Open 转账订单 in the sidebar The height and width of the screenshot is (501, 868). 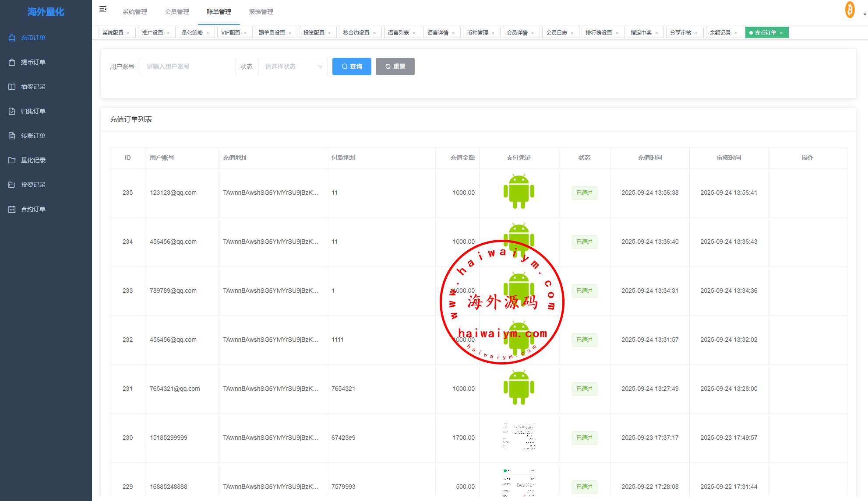click(33, 136)
